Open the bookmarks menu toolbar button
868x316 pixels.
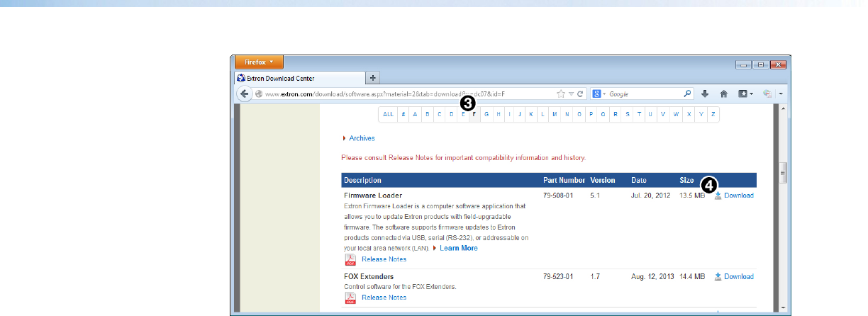[745, 93]
